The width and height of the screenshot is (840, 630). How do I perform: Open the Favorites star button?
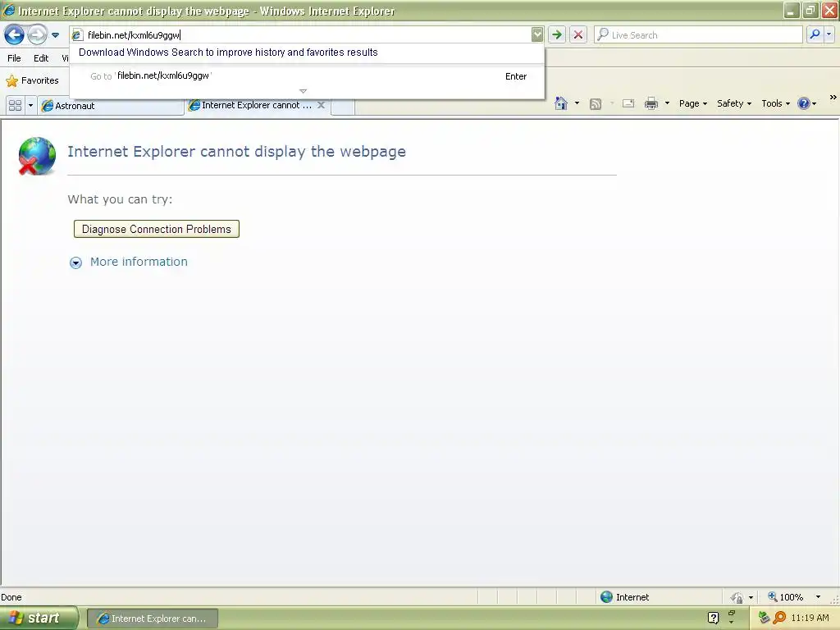pos(32,81)
